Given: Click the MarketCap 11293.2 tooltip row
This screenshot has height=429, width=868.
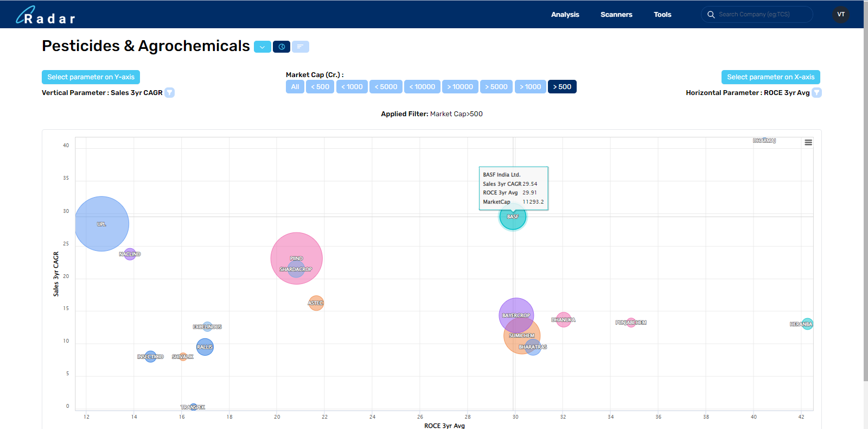Looking at the screenshot, I should (513, 202).
